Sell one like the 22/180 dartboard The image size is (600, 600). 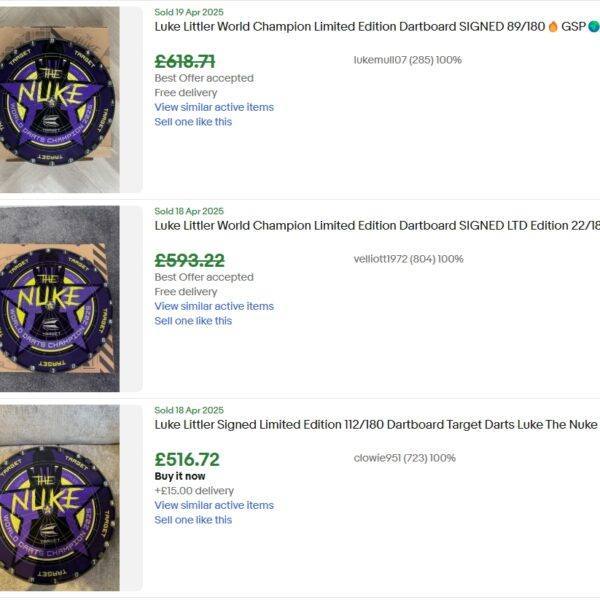tap(193, 321)
